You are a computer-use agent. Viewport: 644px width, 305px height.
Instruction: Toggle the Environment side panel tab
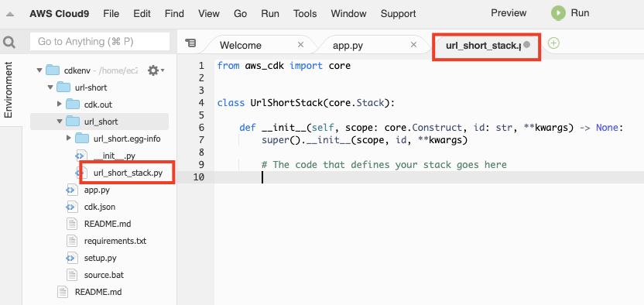(x=9, y=90)
